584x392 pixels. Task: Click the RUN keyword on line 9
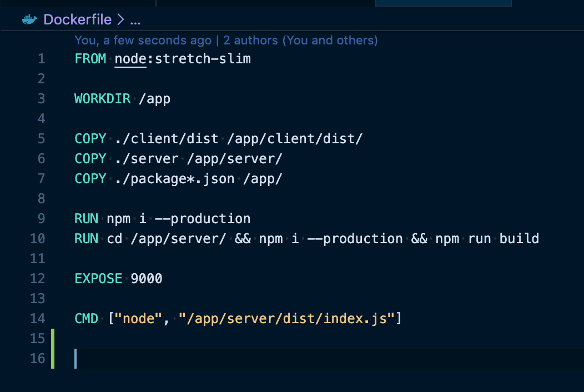(86, 218)
